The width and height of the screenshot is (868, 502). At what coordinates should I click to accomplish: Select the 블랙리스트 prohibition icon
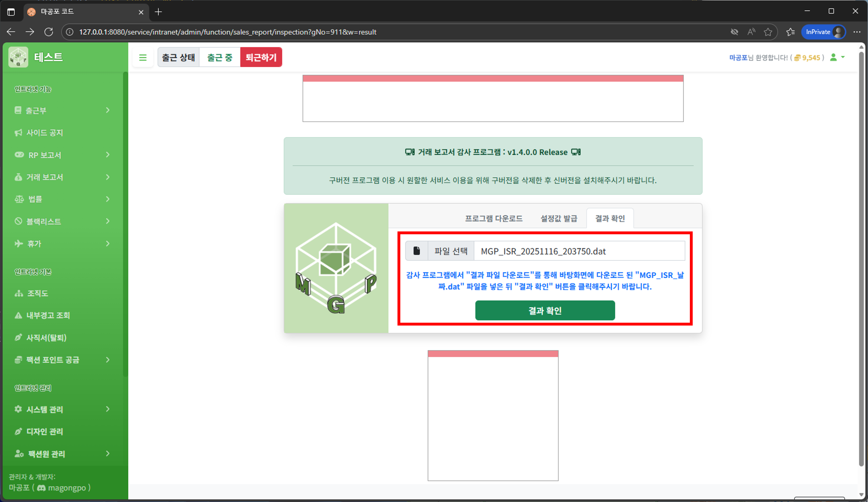tap(19, 221)
